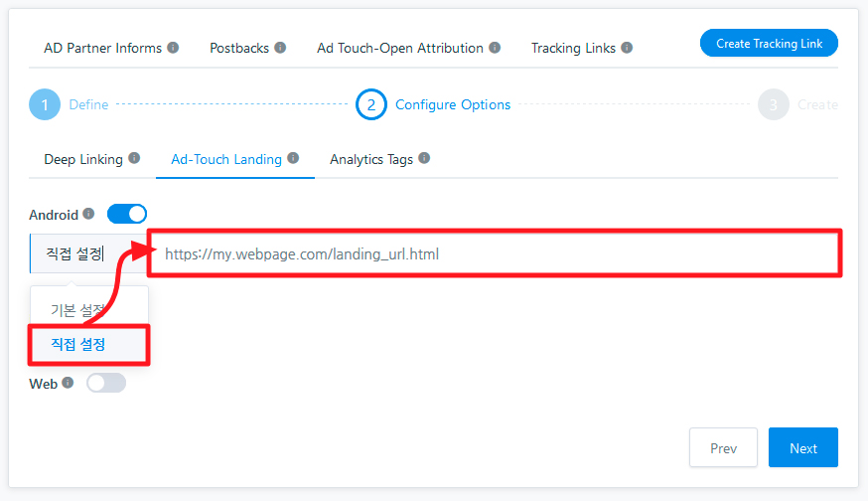Go back with the Prev button
868x501 pixels.
tap(724, 447)
